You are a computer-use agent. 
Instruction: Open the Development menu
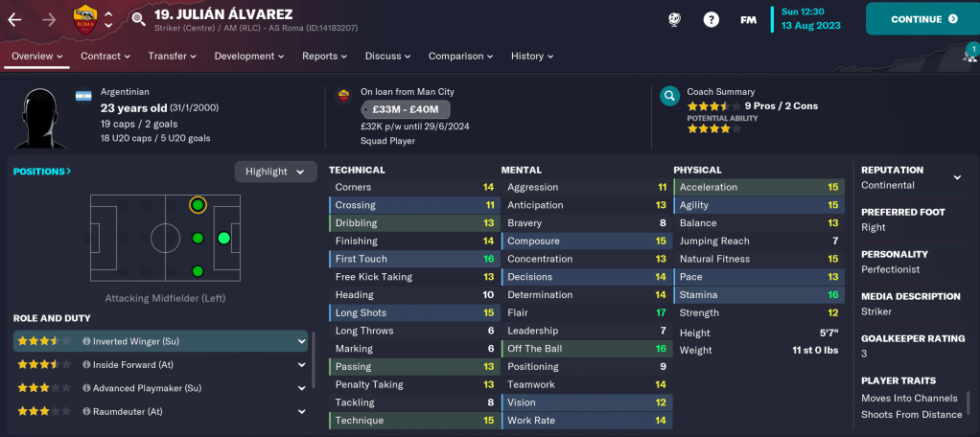248,57
